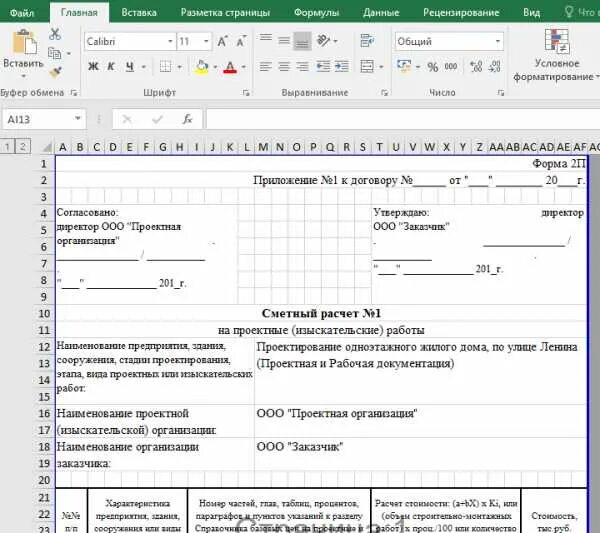Expand borders dropdown arrow
600x533 pixels.
coord(179,67)
